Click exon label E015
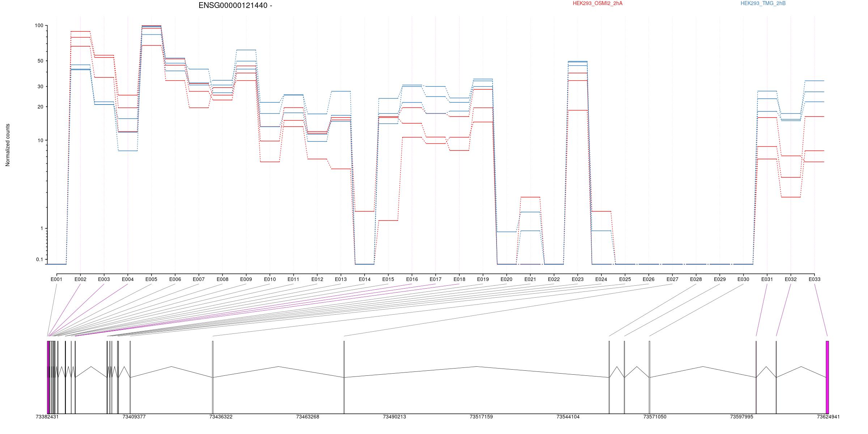 tap(388, 279)
